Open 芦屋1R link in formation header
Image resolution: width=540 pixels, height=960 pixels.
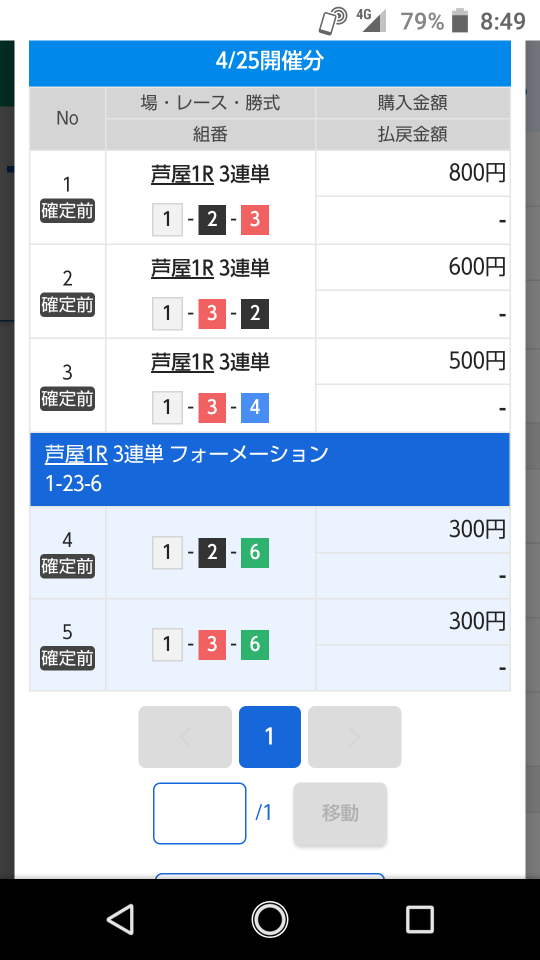pyautogui.click(x=76, y=454)
